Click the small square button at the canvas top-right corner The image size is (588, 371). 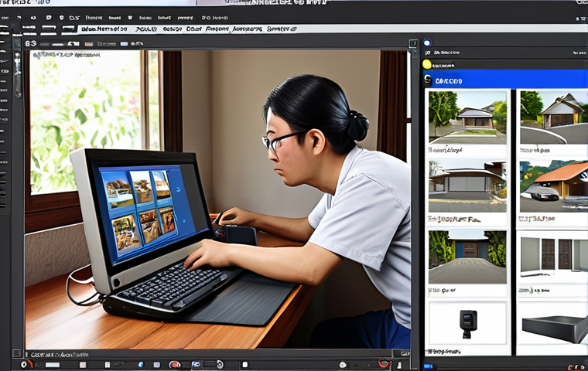tap(413, 43)
